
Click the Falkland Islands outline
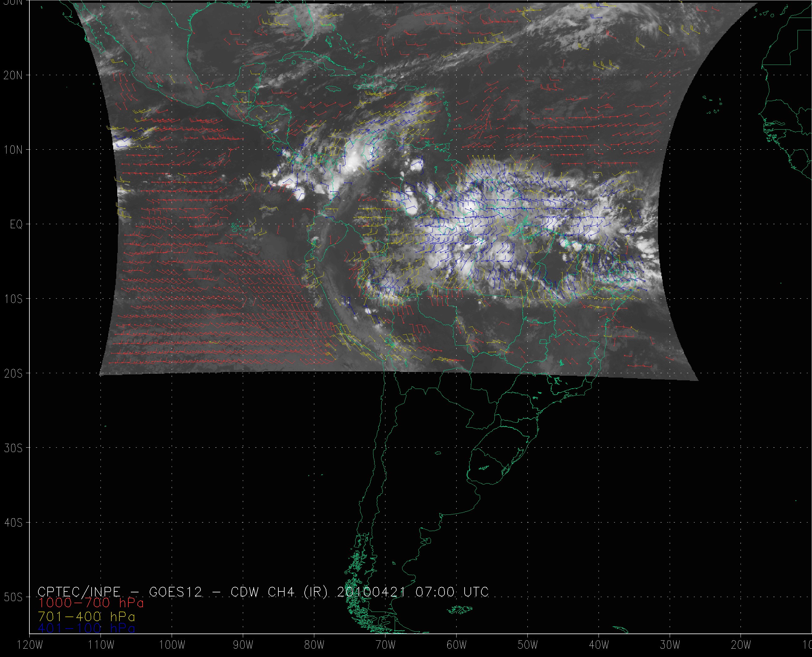(x=459, y=609)
